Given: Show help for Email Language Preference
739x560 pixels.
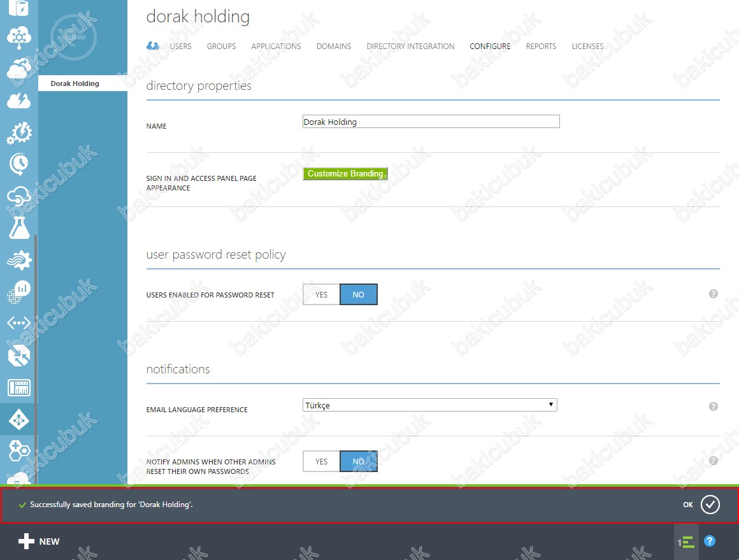Looking at the screenshot, I should coord(713,406).
